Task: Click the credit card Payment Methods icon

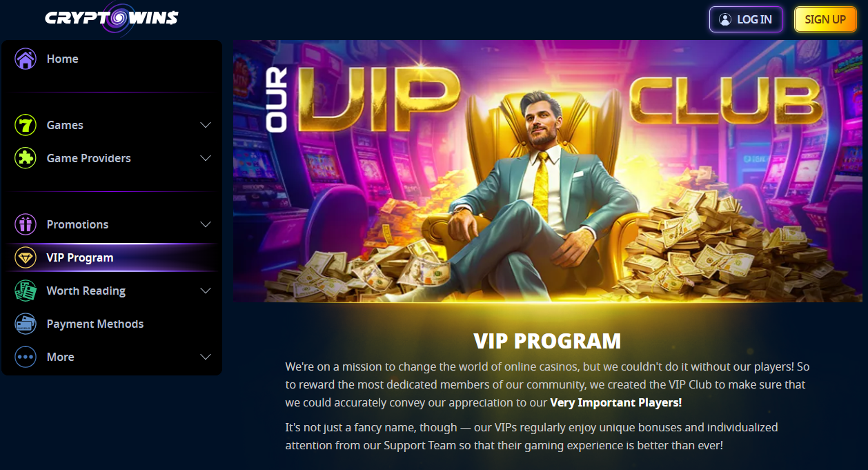Action: point(26,324)
